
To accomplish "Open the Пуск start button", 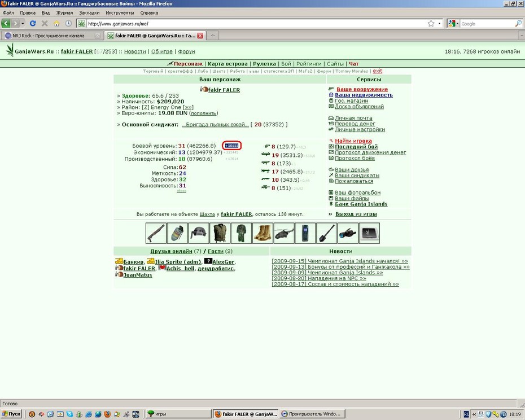I will pos(11,414).
